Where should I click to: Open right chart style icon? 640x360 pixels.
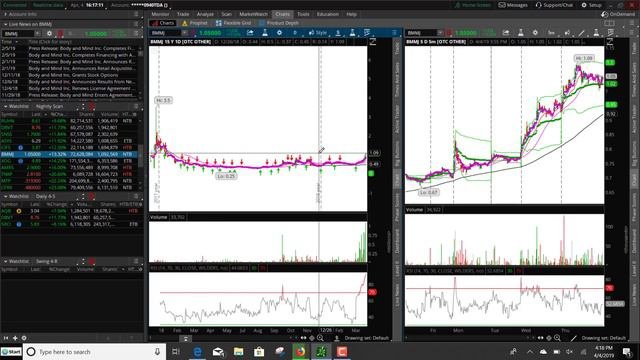(x=567, y=33)
